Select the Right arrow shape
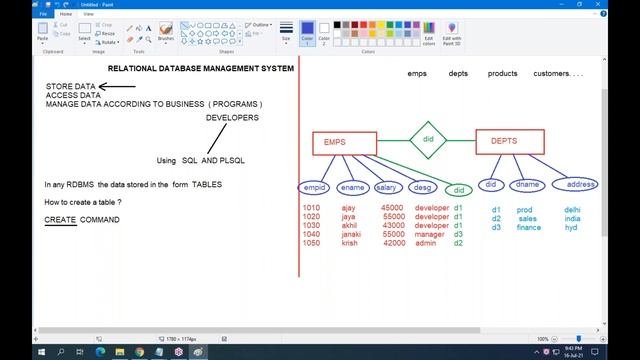640x360 pixels. pos(216,33)
